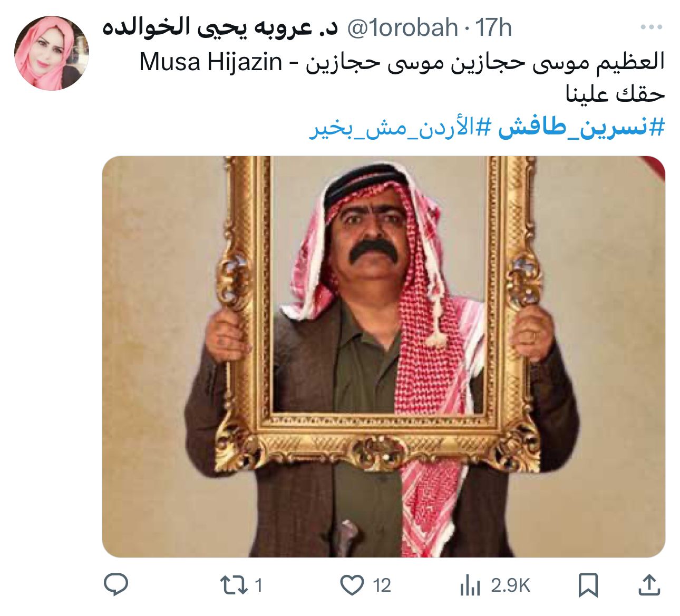Click the retweet count number 1
Image resolution: width=680 pixels, height=616 pixels.
coord(258,585)
